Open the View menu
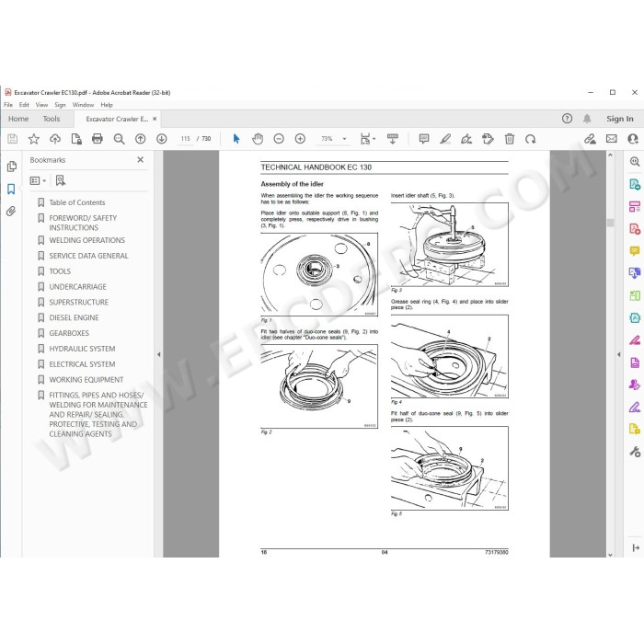Image resolution: width=644 pixels, height=644 pixels. pyautogui.click(x=41, y=105)
